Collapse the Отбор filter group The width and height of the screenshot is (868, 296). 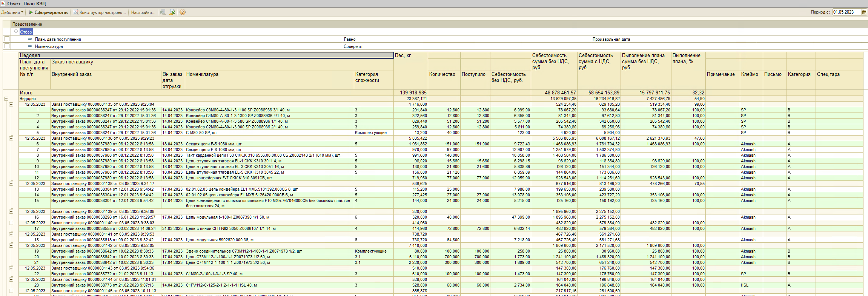(x=16, y=32)
